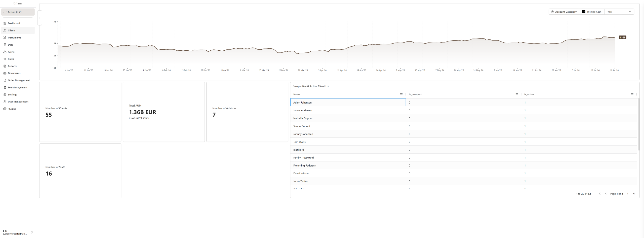Select the Nathalie Dupont row

[x=463, y=118]
